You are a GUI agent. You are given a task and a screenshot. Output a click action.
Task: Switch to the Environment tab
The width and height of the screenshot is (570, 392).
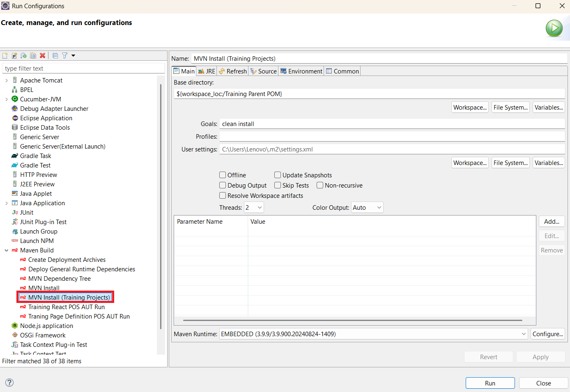(x=301, y=71)
